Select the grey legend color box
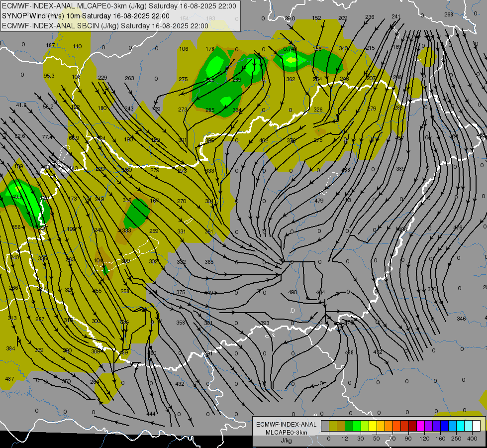 coord(325,426)
